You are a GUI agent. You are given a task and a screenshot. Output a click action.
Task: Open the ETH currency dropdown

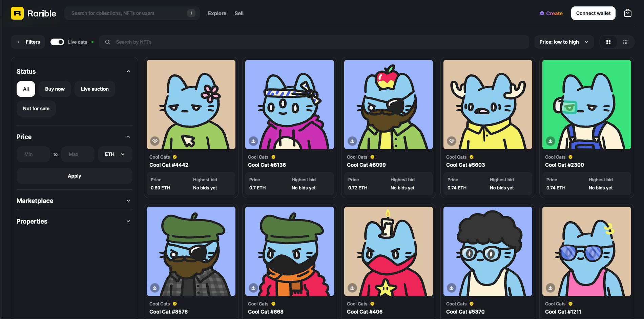click(x=115, y=154)
